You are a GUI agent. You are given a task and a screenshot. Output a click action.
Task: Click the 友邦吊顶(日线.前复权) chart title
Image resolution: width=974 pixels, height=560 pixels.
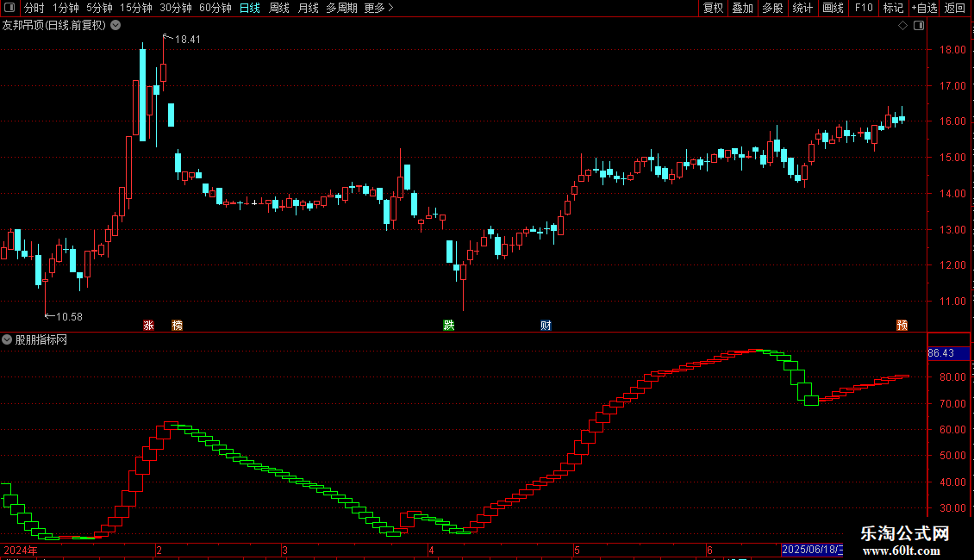click(x=54, y=26)
